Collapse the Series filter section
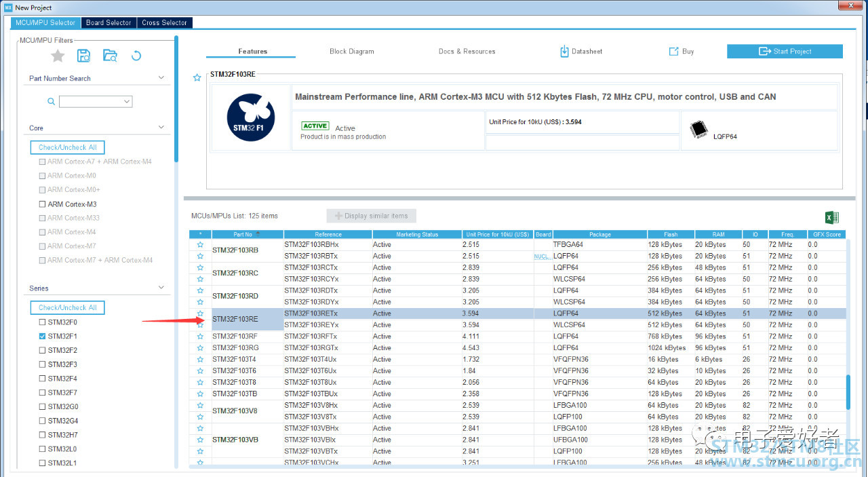Image resolution: width=868 pixels, height=477 pixels. tap(161, 288)
